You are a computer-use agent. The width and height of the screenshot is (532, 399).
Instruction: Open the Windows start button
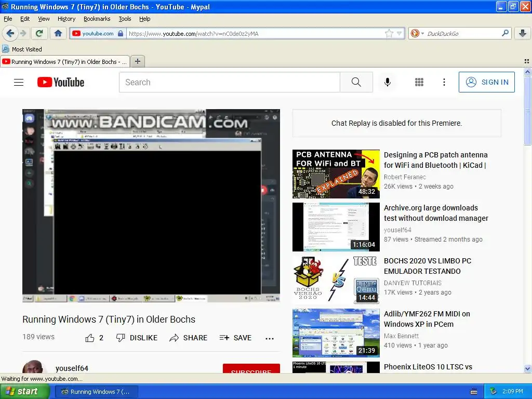[x=25, y=391]
